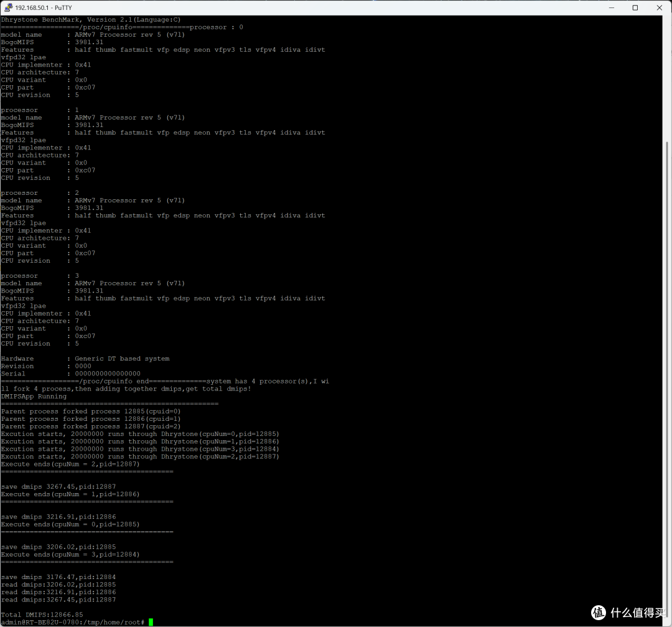Click the 'save dmips 3216.91,pid:12886' line
This screenshot has height=627, width=672.
click(58, 517)
